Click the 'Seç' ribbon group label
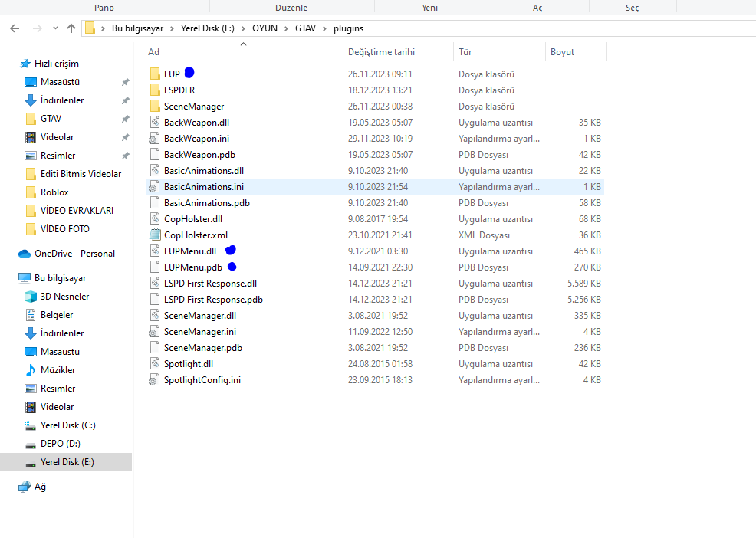756x538 pixels. (632, 8)
